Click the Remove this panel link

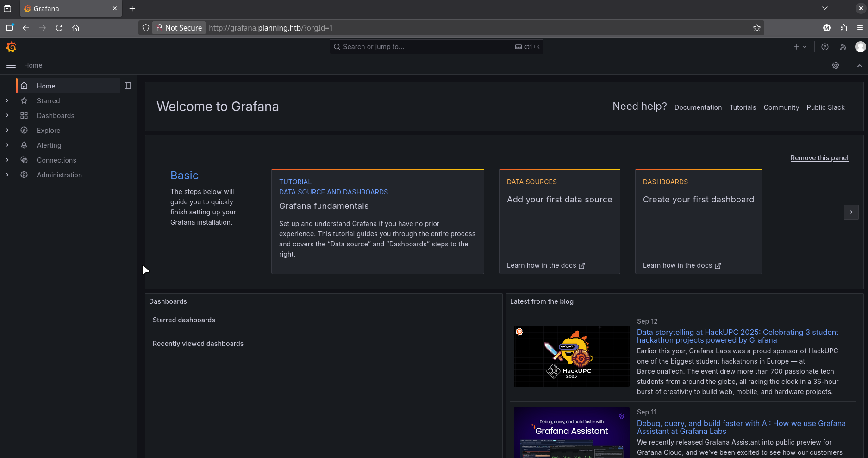819,158
